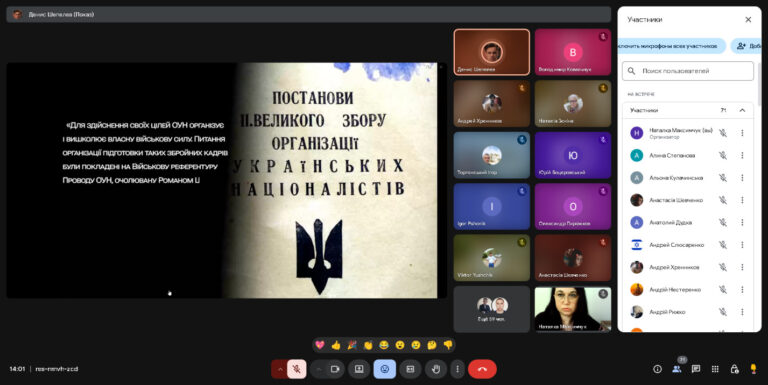
Task: Open more options three-dot menu in call bar
Action: tap(457, 369)
